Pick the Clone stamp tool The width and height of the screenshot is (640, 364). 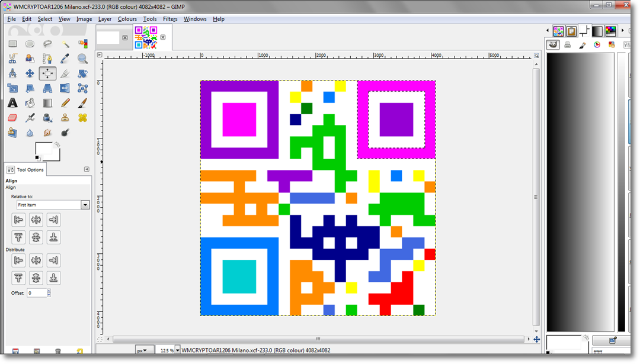pyautogui.click(x=65, y=118)
